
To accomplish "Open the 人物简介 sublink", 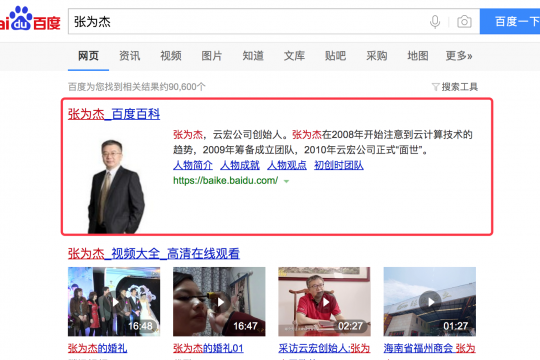I will tap(193, 165).
